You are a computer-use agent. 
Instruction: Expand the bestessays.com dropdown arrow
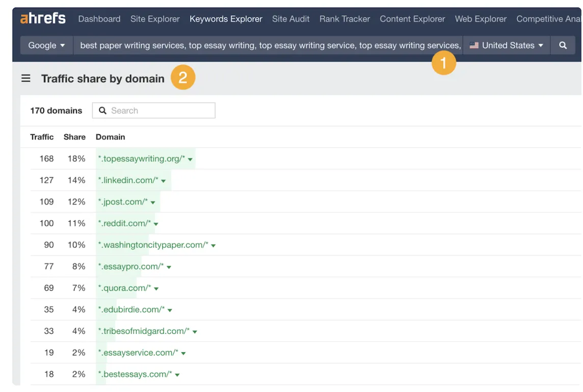pyautogui.click(x=177, y=375)
